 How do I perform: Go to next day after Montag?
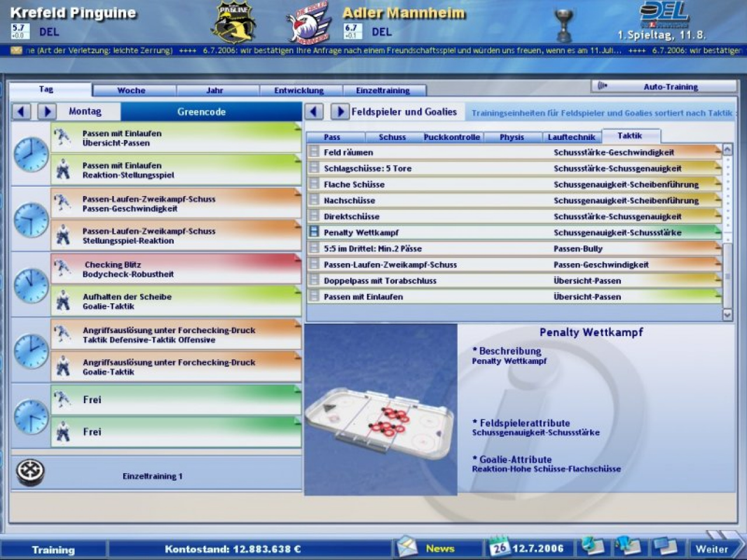47,111
